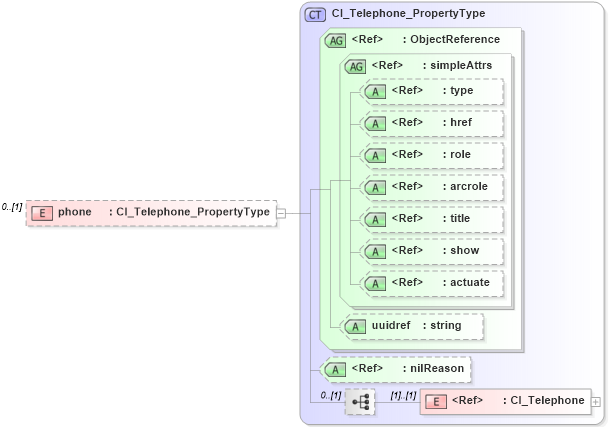Click the simpleAttrs group label
Screen dimensions: 609x427
pyautogui.click(x=461, y=65)
